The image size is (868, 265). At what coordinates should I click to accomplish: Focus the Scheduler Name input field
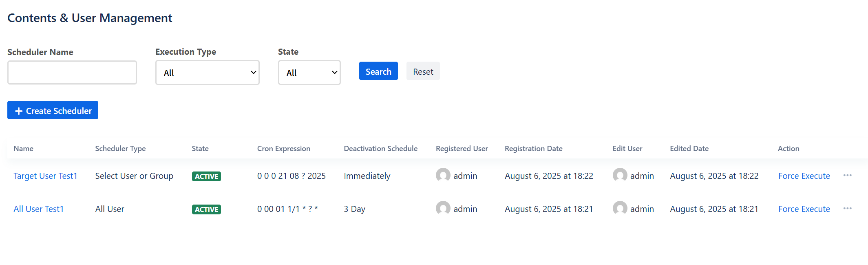point(72,73)
